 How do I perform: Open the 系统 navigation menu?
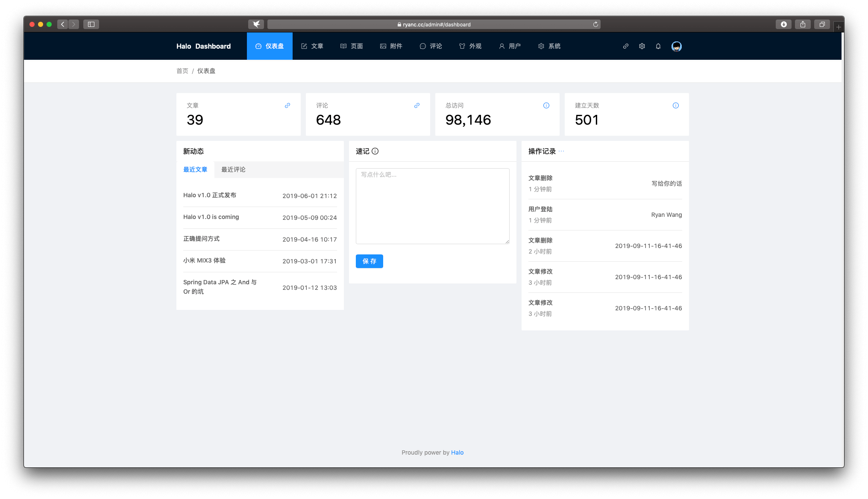549,46
